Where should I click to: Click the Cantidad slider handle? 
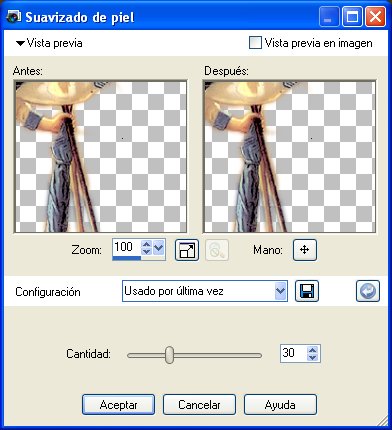pyautogui.click(x=170, y=355)
